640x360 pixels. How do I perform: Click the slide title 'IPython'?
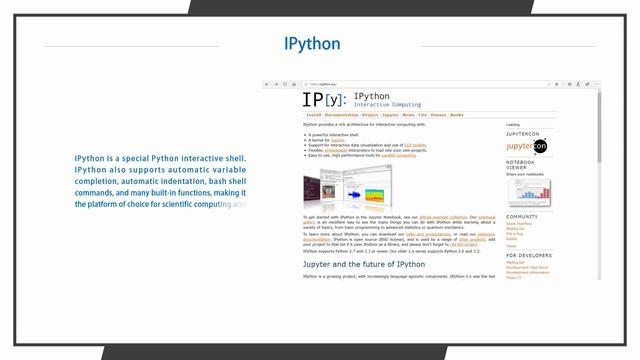coord(312,44)
